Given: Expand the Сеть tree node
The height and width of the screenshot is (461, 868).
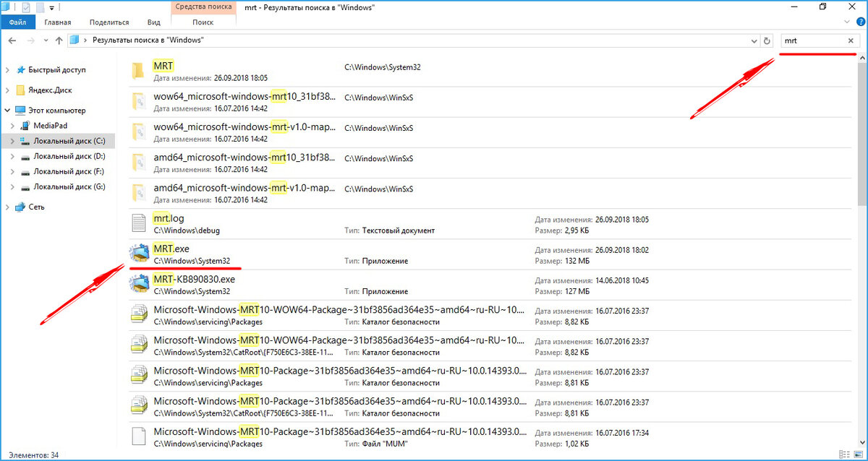Looking at the screenshot, I should 7,207.
